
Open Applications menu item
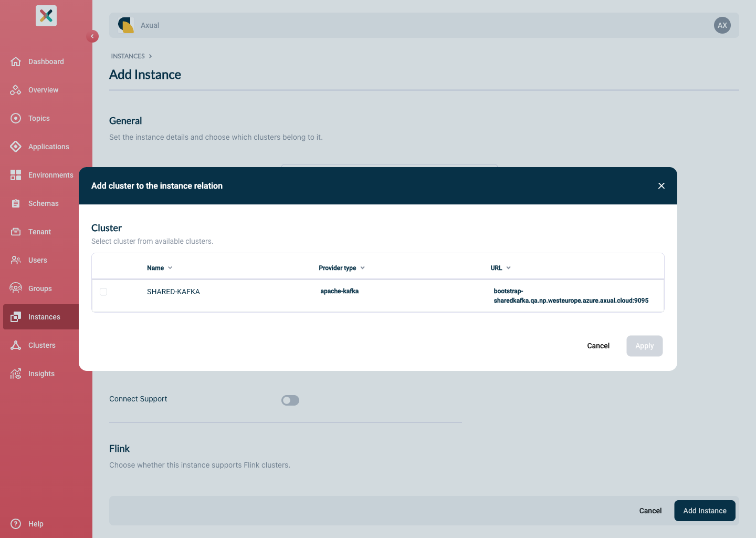point(49,147)
